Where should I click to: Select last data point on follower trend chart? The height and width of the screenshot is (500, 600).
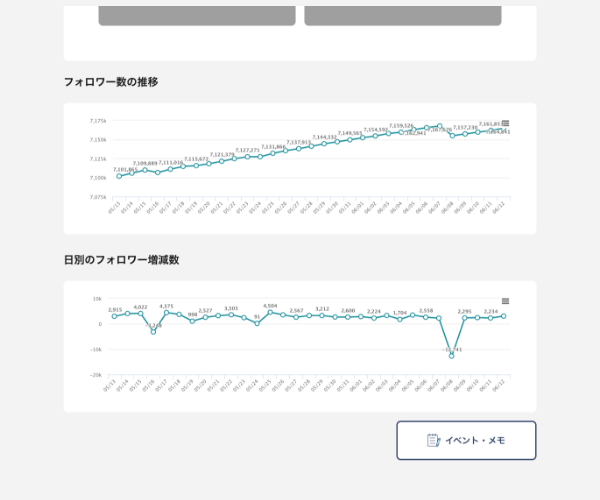504,130
